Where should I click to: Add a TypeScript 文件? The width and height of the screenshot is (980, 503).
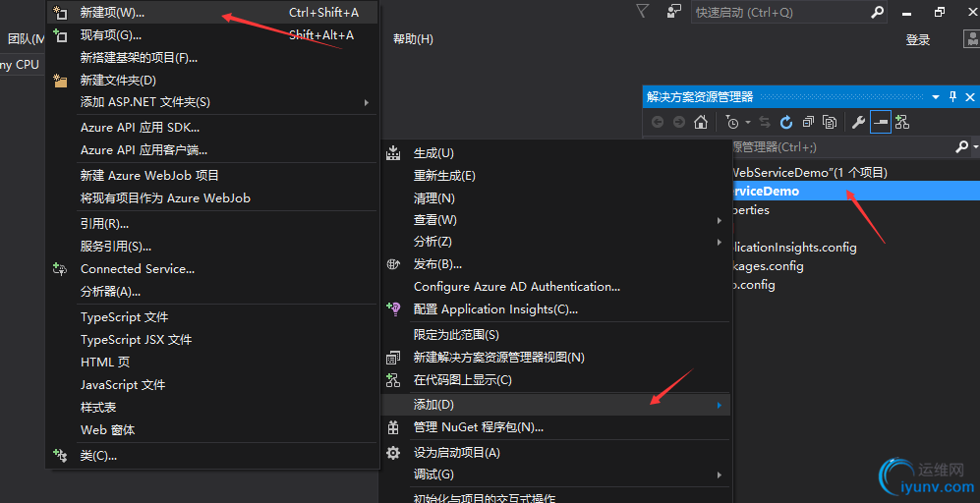pyautogui.click(x=212, y=316)
